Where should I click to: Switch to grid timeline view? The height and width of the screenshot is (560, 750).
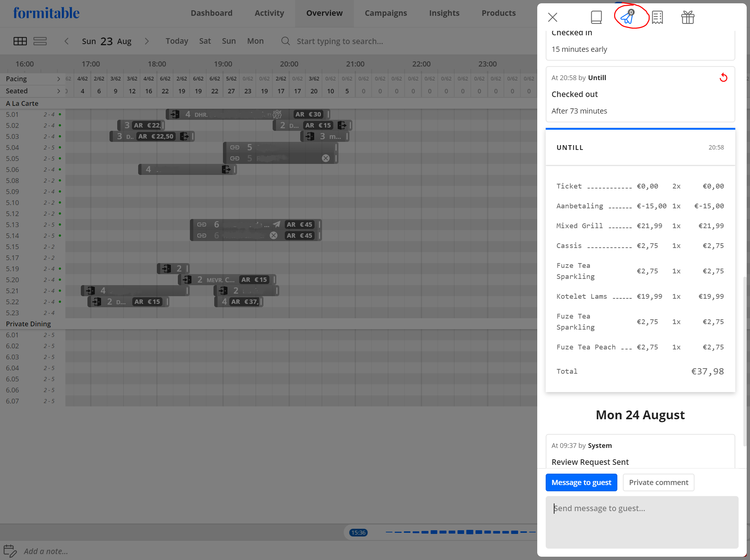click(x=20, y=41)
